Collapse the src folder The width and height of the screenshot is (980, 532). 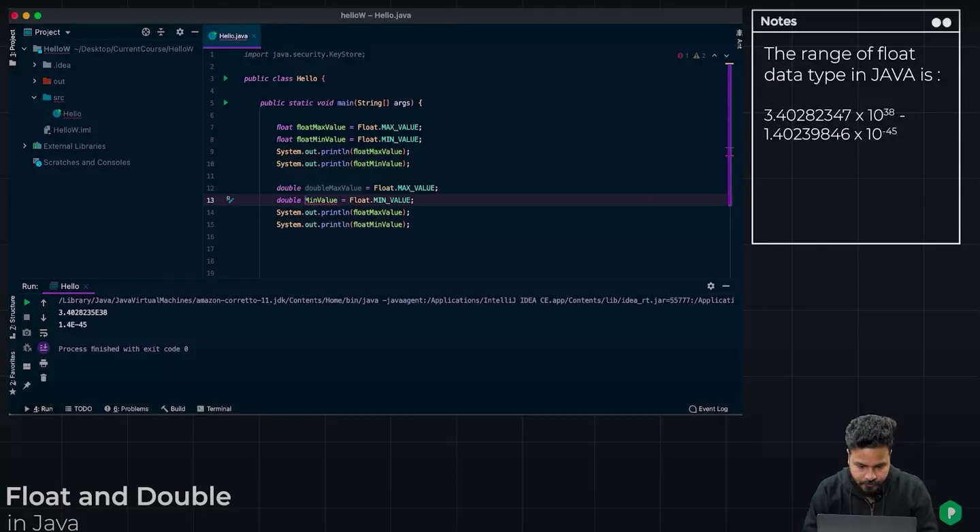35,97
